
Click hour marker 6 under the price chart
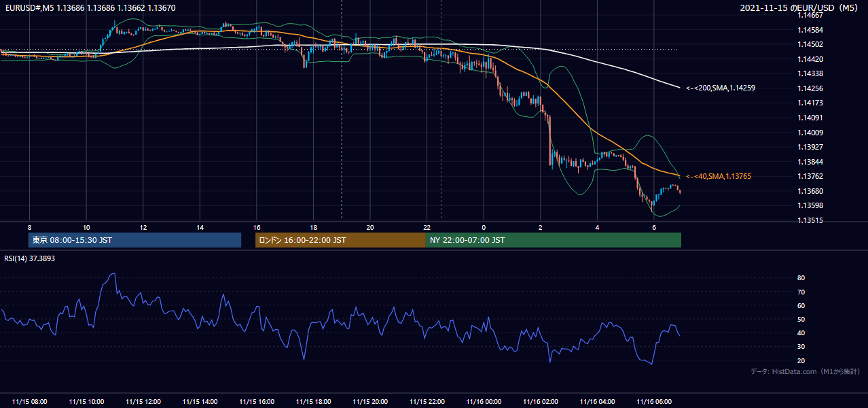point(654,227)
